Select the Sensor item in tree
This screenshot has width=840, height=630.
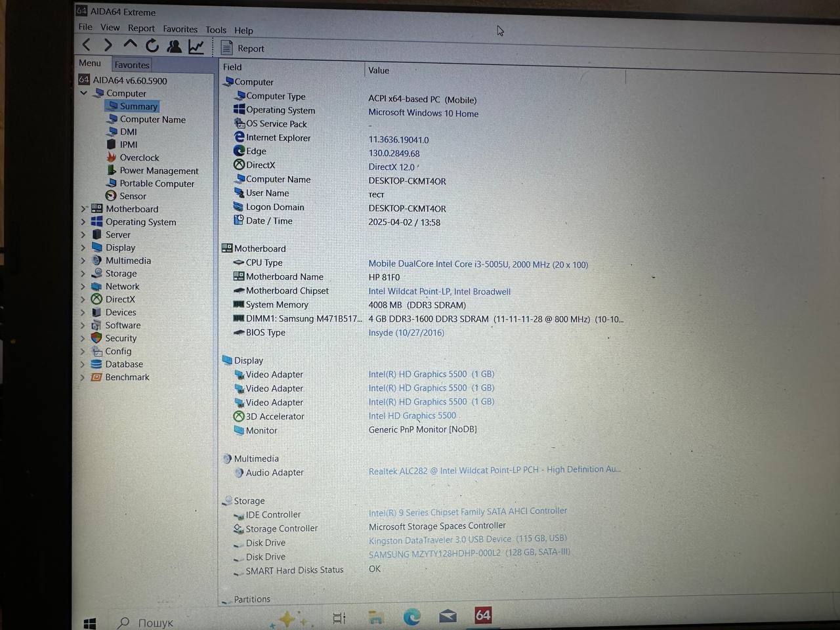coord(133,196)
